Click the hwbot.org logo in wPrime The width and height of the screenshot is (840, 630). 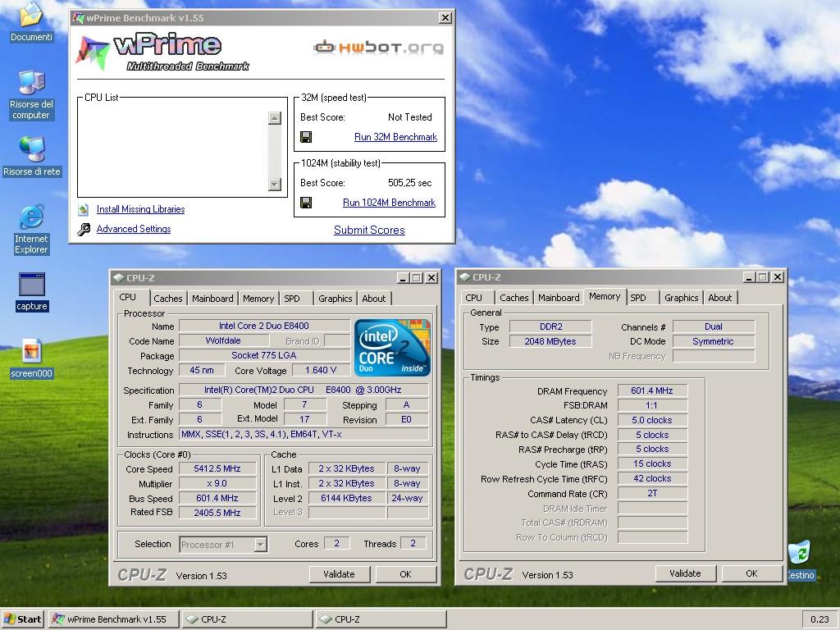(378, 47)
